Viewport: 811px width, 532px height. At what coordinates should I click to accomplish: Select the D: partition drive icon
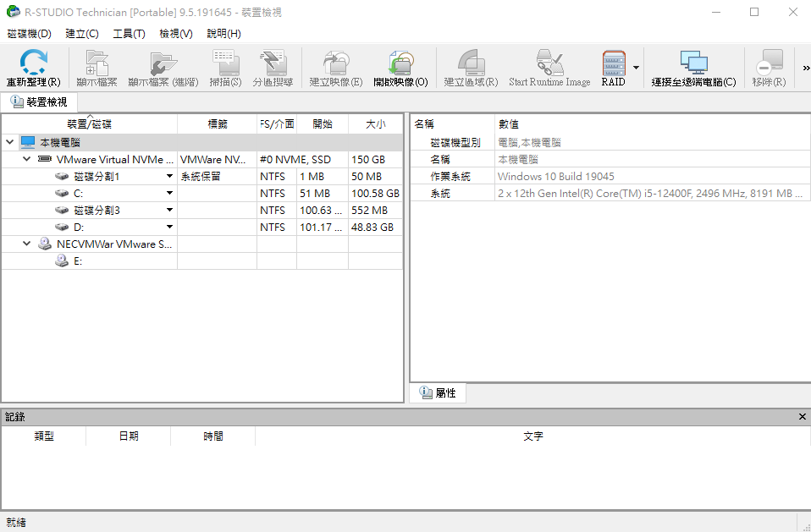(62, 228)
